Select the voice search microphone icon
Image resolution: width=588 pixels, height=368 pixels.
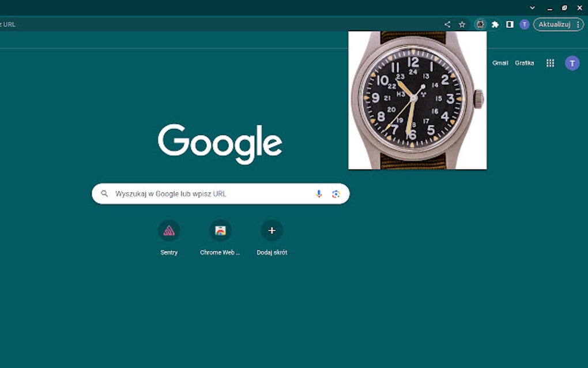point(319,193)
